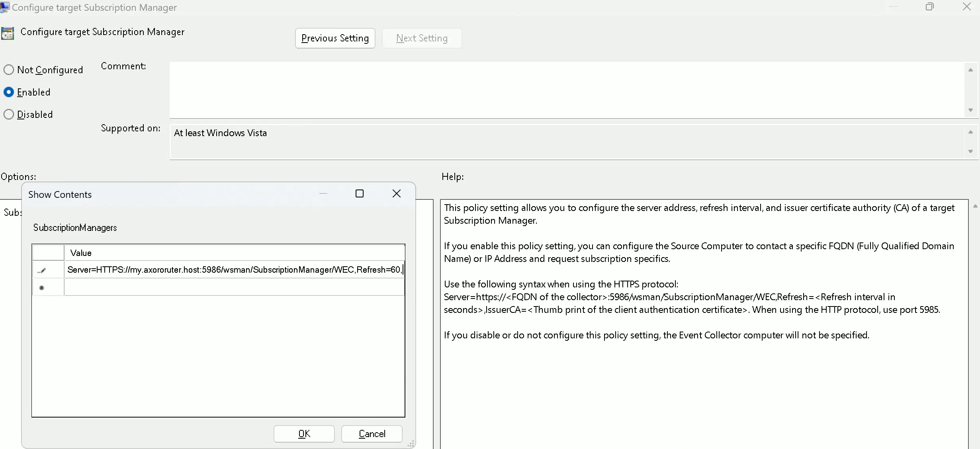The height and width of the screenshot is (449, 980).
Task: Click the Server=HTTPS value cell
Action: click(x=235, y=269)
